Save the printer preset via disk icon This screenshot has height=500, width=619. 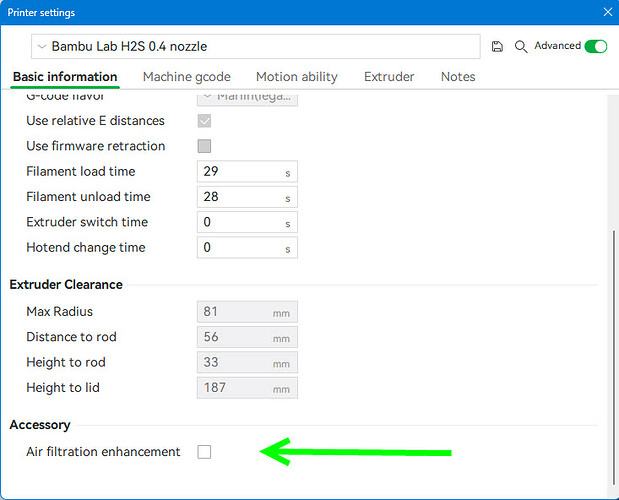pos(497,47)
